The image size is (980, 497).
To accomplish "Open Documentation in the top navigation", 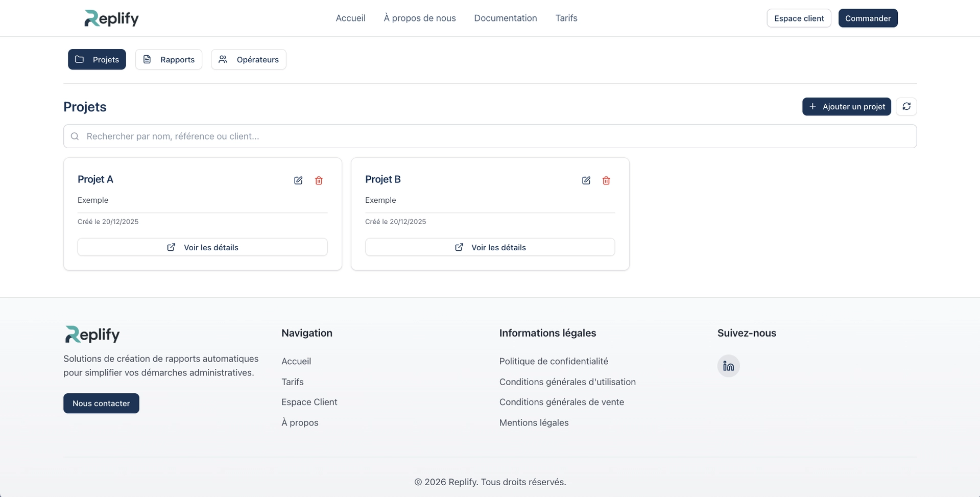I will [505, 18].
